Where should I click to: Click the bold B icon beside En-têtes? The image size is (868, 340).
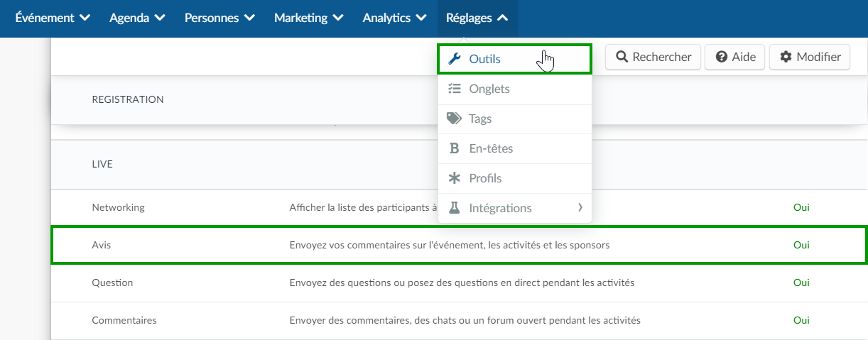click(455, 148)
